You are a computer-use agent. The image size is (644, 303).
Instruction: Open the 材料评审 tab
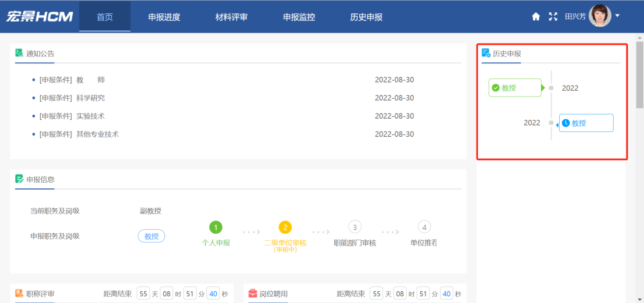(231, 17)
